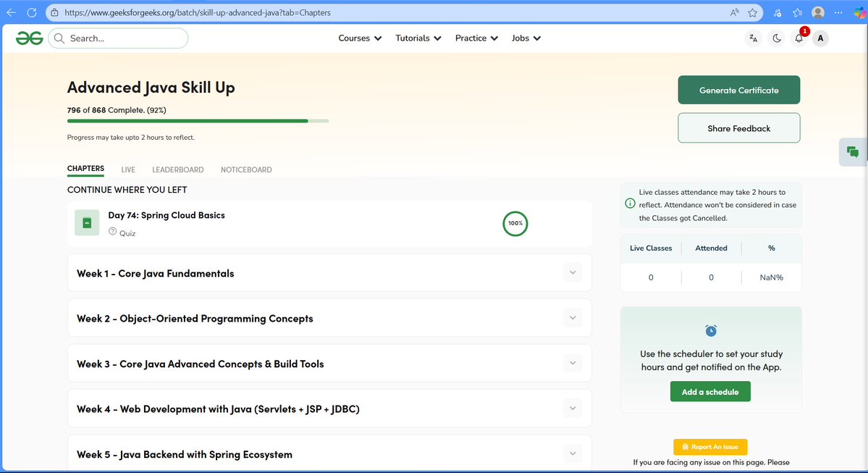Open the profile avatar 'A'
Screen dimensions: 868x473
820,38
